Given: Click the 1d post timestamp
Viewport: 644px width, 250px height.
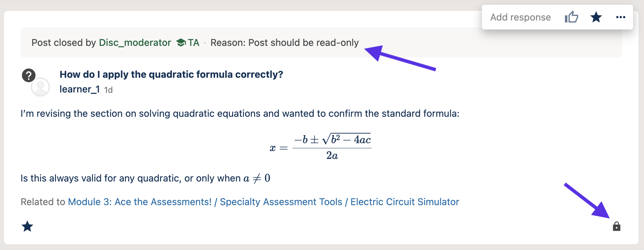Looking at the screenshot, I should [x=108, y=90].
